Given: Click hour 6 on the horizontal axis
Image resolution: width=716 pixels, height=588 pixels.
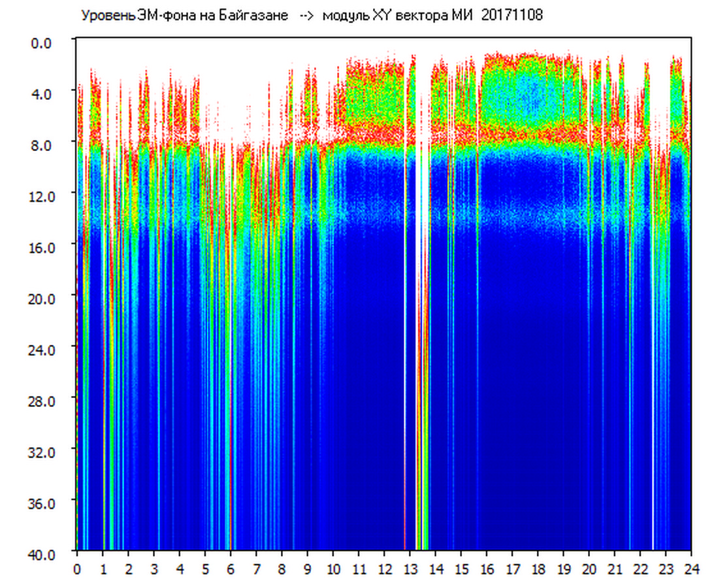Looking at the screenshot, I should [x=231, y=568].
